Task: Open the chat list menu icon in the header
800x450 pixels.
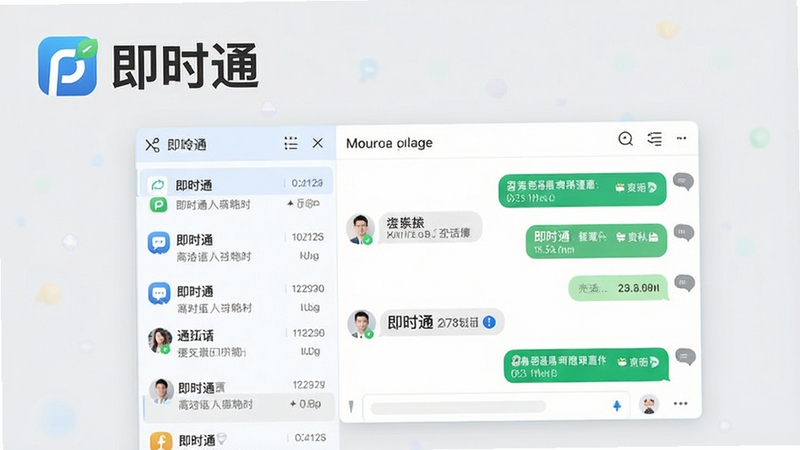Action: pos(655,138)
